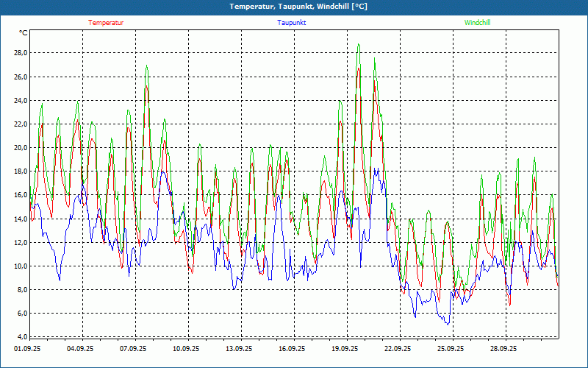Select the 25.09.25 date label
Viewport: 588px width, 368px height.
pos(451,349)
